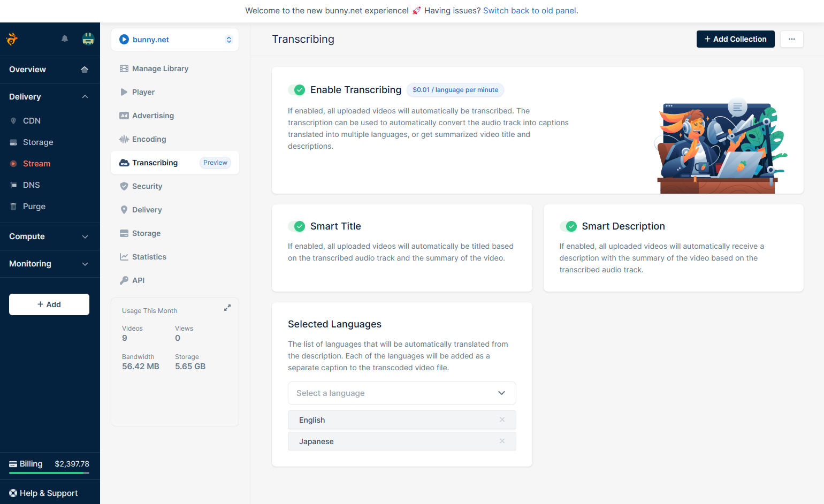Image resolution: width=824 pixels, height=504 pixels.
Task: Open the Encoding settings
Action: click(x=148, y=139)
